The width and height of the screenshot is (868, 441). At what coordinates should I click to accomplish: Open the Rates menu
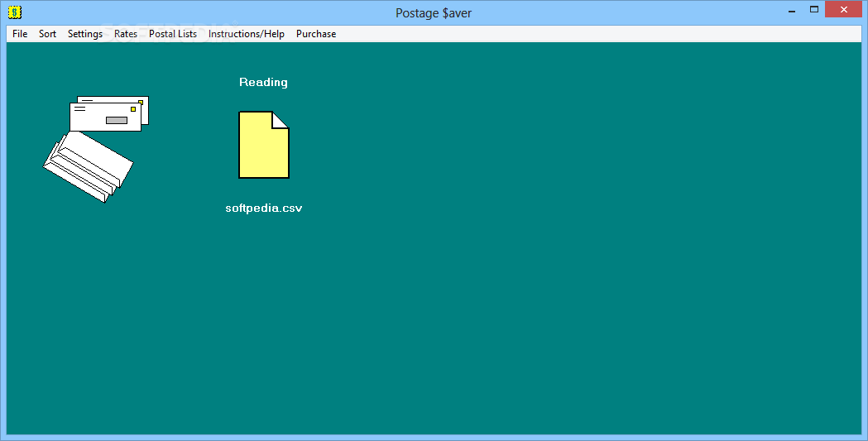[126, 34]
